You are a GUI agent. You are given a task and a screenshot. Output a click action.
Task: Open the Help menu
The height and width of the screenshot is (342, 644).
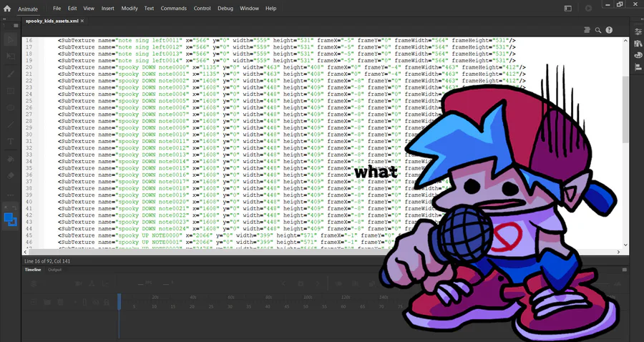click(x=270, y=8)
